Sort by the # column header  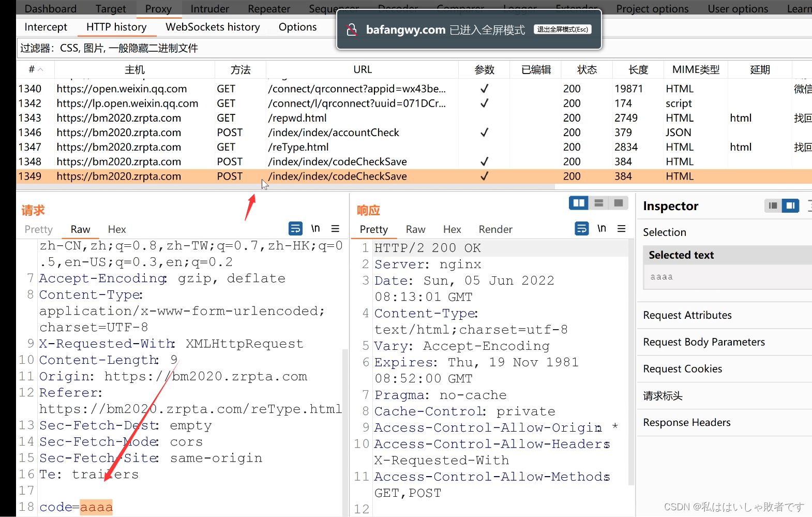point(35,69)
